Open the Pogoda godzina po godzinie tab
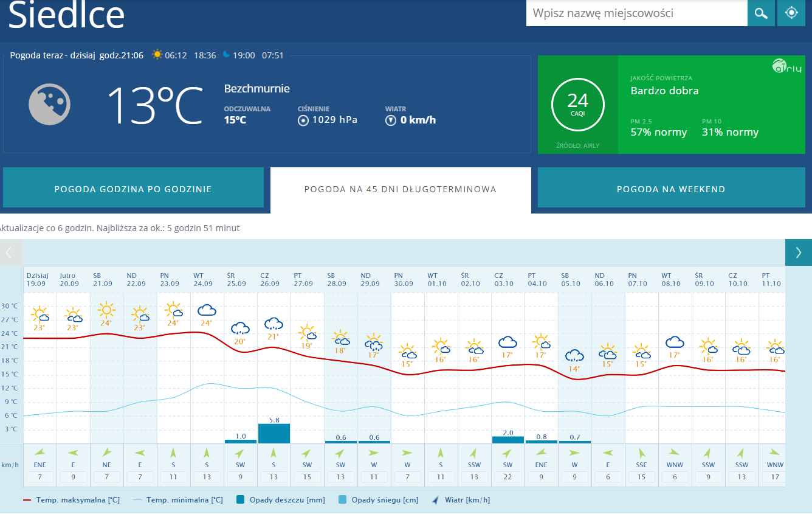Viewport: 812px width, 514px height. pos(133,189)
